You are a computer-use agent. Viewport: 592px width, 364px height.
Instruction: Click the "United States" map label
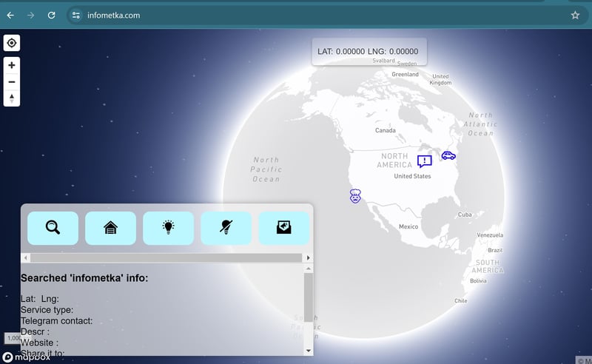(x=412, y=176)
